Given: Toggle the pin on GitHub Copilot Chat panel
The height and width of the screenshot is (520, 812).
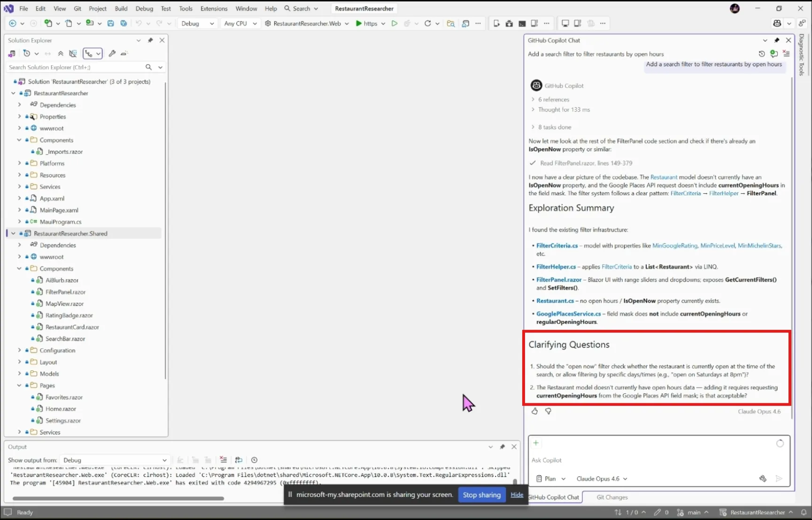Looking at the screenshot, I should click(777, 40).
